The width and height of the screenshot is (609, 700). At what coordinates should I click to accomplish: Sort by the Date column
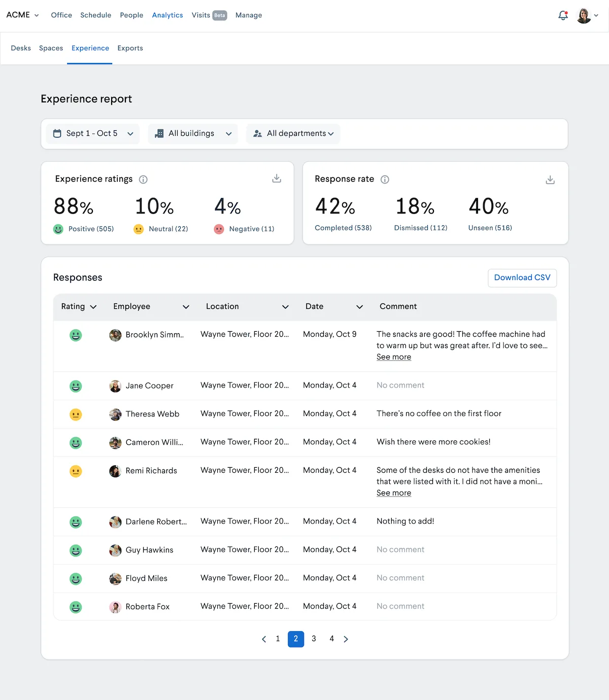334,306
